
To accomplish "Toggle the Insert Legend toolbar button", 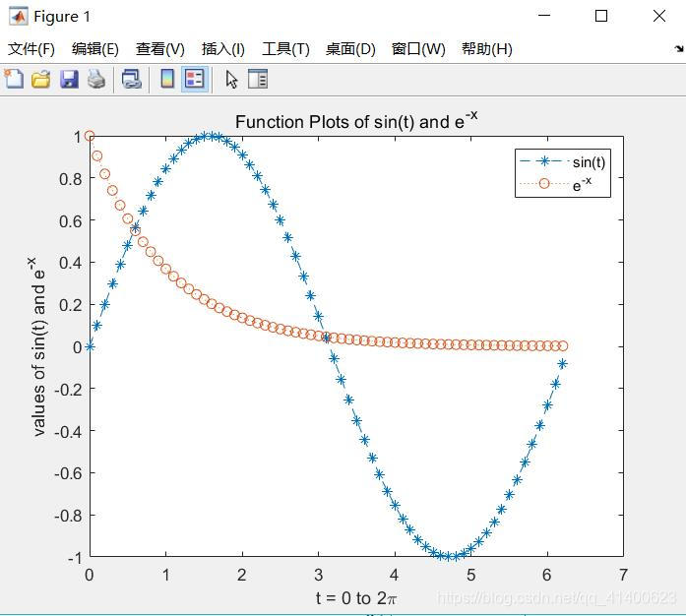I will pos(195,79).
